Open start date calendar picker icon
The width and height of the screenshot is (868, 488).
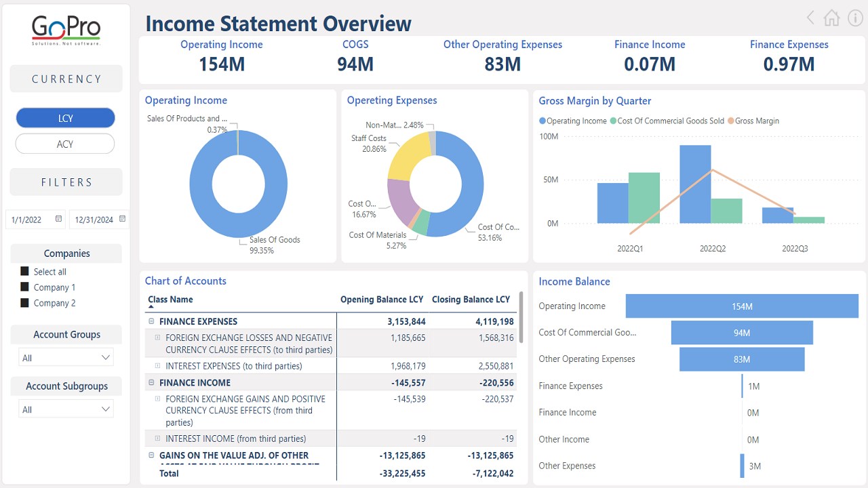[58, 219]
